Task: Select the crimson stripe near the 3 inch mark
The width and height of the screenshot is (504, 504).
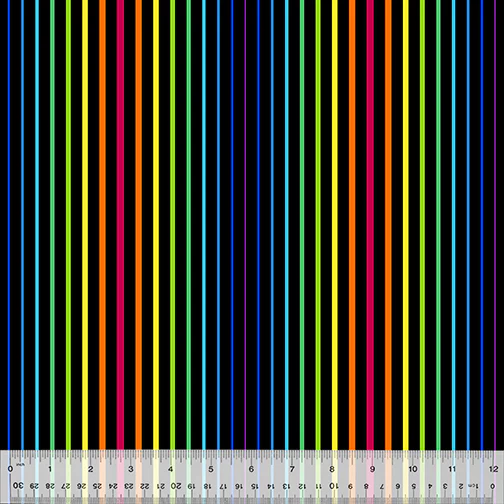Action: pyautogui.click(x=120, y=225)
